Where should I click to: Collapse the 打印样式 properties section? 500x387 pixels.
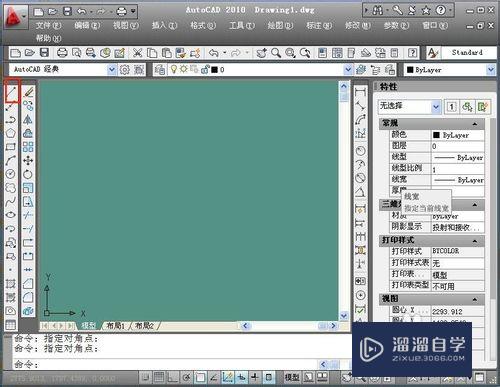point(475,241)
